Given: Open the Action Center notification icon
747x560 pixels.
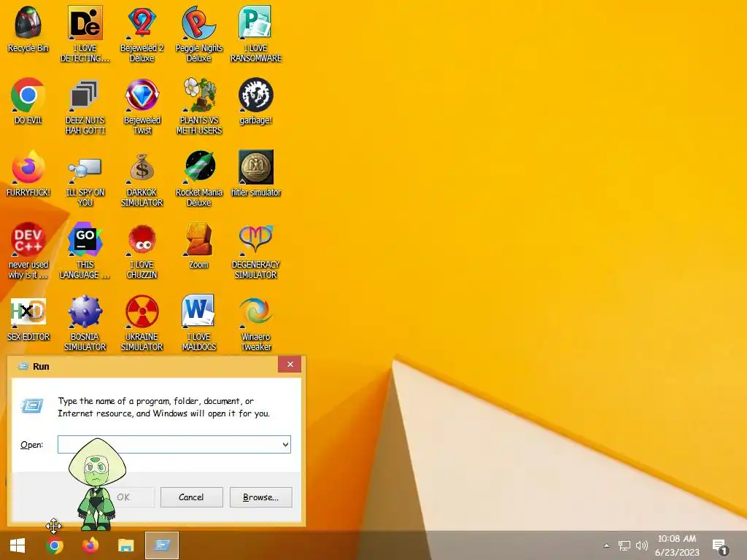Looking at the screenshot, I should (x=720, y=547).
